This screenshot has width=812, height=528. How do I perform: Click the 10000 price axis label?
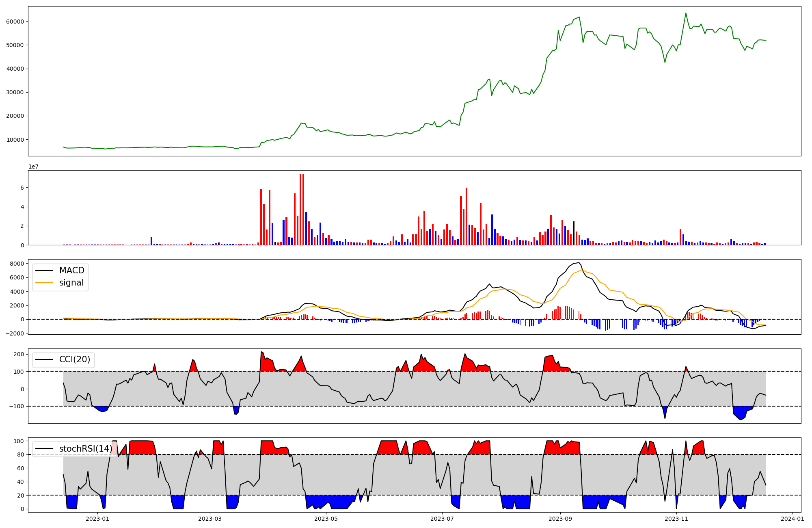pos(15,140)
